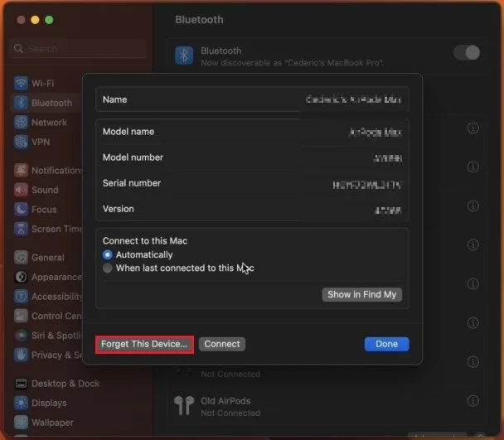The height and width of the screenshot is (440, 504).
Task: Click the 'Now discoverable as' status text
Action: (292, 63)
